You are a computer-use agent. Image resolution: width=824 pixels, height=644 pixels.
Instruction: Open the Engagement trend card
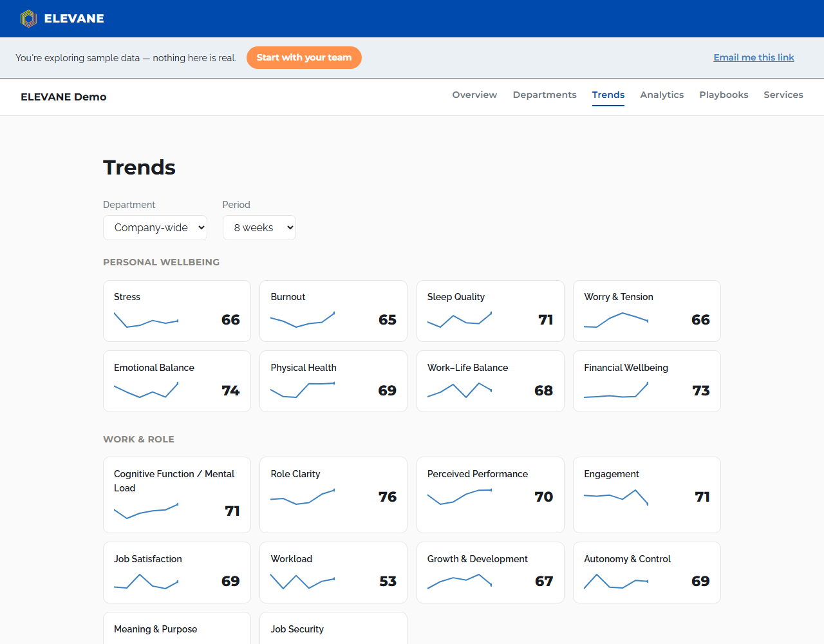click(647, 495)
